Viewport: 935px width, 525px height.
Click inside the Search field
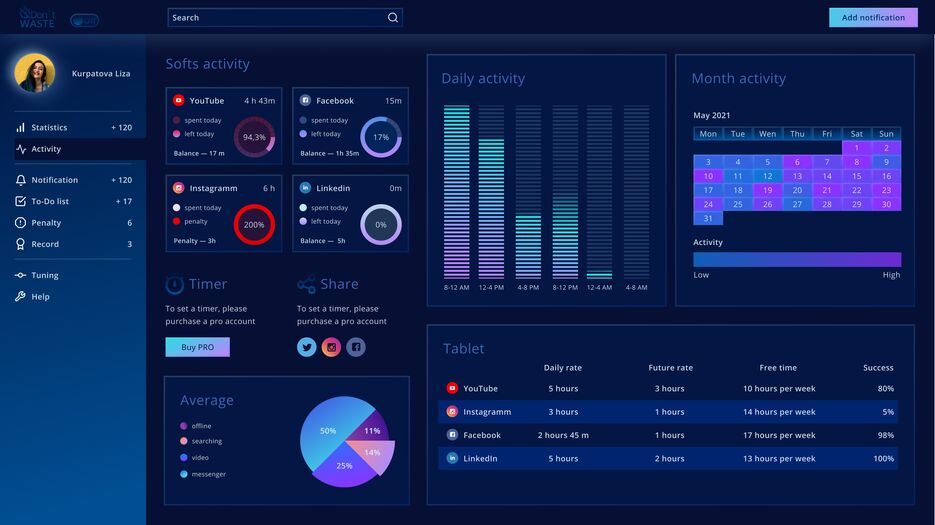pos(275,17)
